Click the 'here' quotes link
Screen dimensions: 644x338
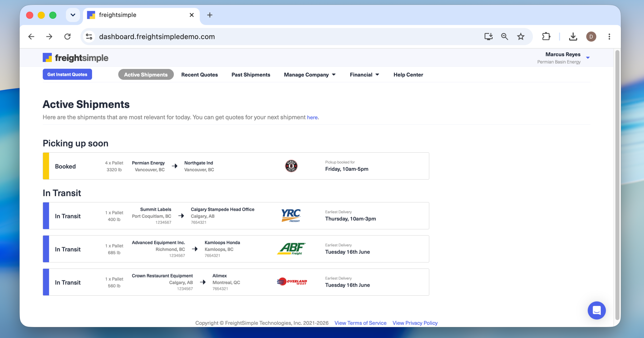312,117
